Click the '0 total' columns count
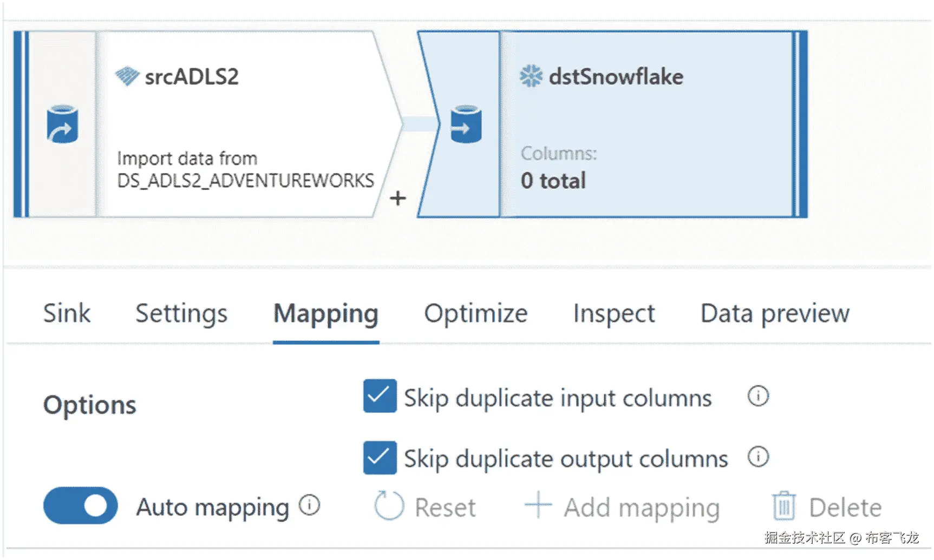 553,180
